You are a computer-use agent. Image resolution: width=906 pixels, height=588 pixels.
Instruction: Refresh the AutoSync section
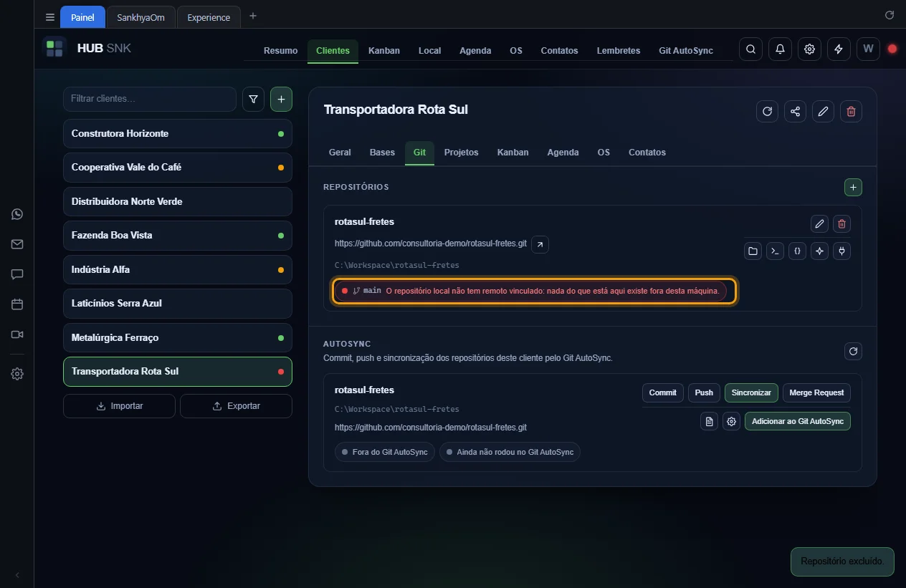point(853,351)
